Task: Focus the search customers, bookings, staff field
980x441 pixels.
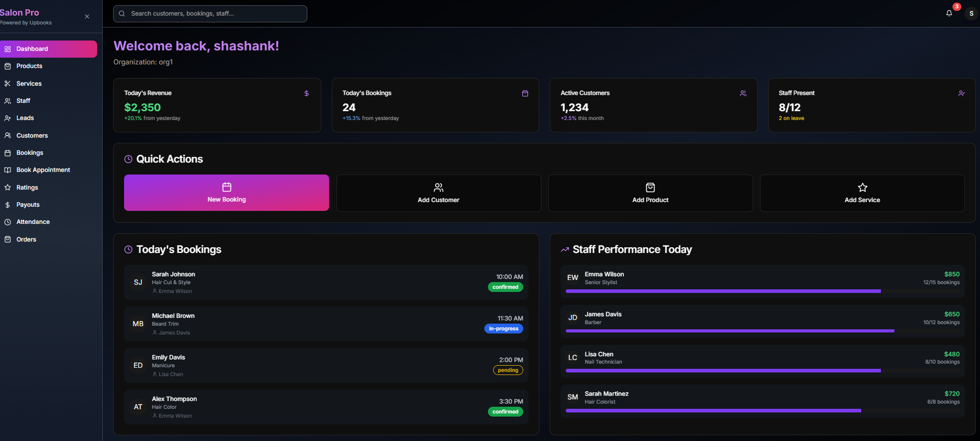Action: pos(210,14)
